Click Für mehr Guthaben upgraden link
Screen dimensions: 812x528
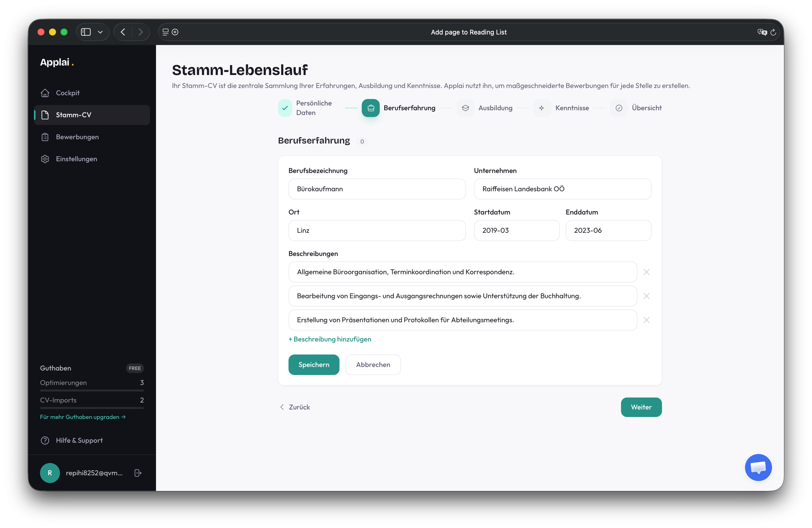click(83, 417)
